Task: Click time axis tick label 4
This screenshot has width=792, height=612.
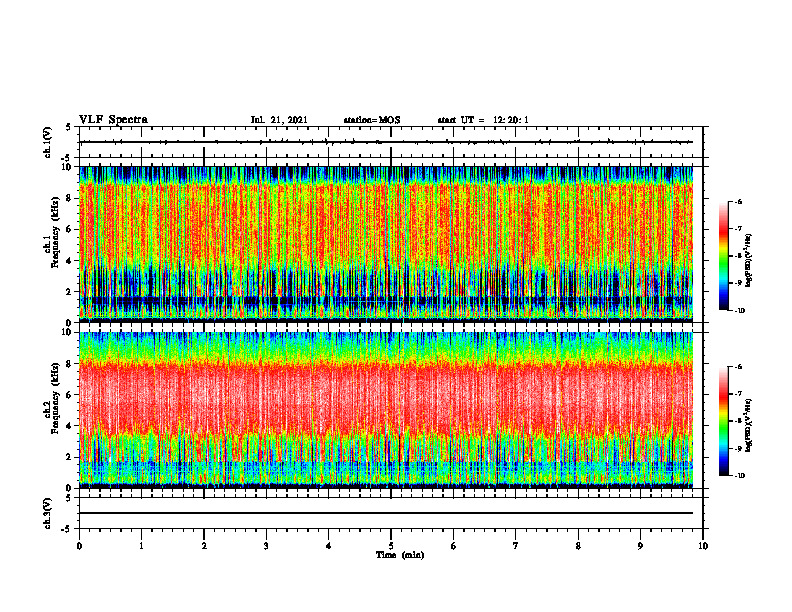Action: click(329, 546)
